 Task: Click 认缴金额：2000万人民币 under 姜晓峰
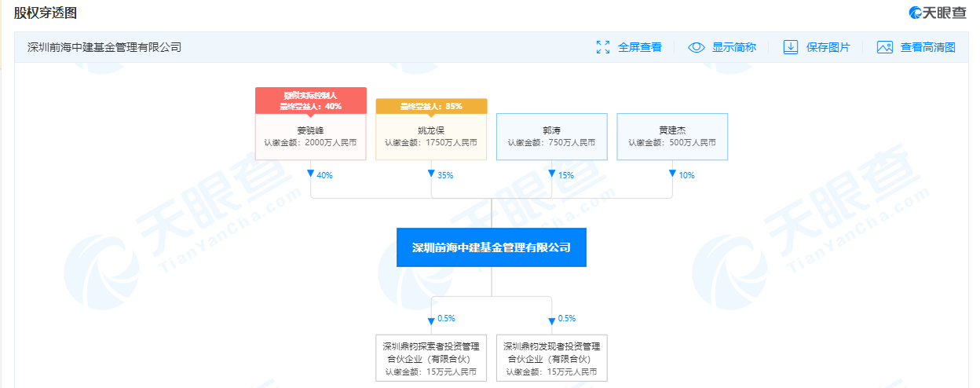click(x=311, y=143)
